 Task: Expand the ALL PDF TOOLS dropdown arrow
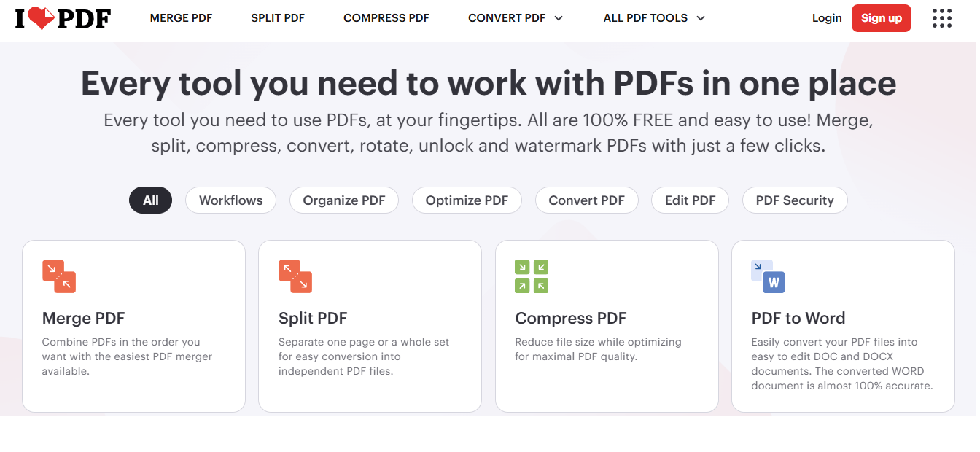click(x=701, y=18)
